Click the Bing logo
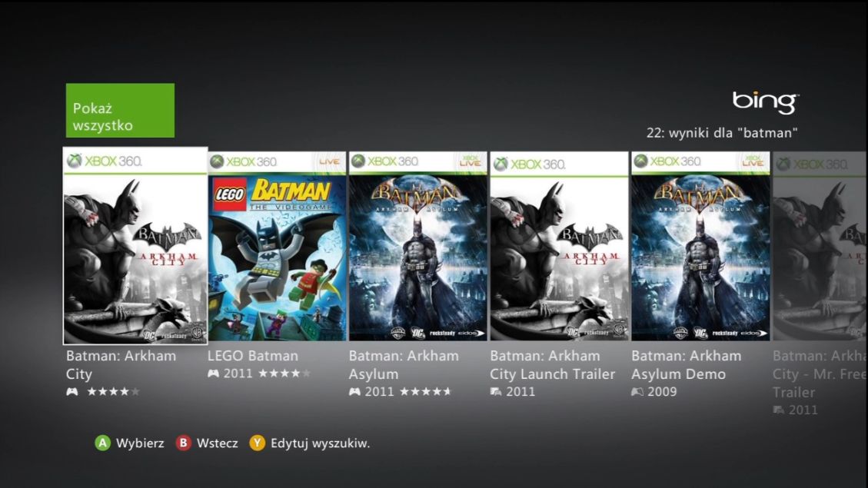This screenshot has height=488, width=868. tap(766, 102)
